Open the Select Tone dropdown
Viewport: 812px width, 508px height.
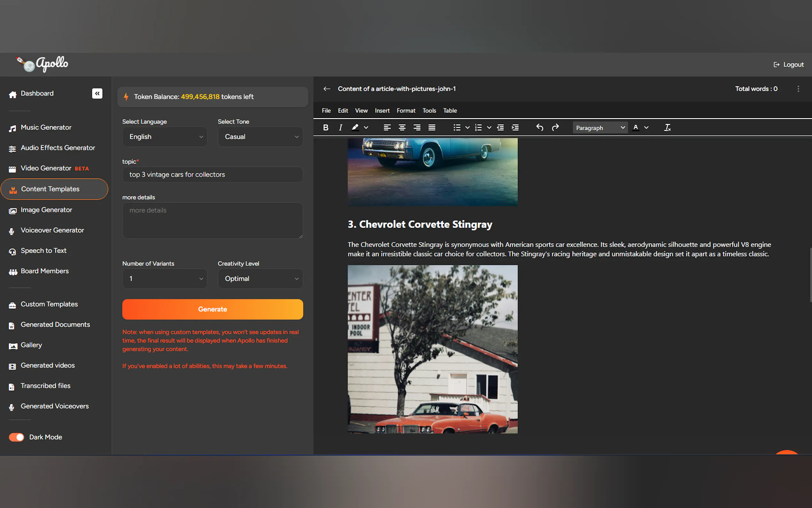(x=260, y=137)
